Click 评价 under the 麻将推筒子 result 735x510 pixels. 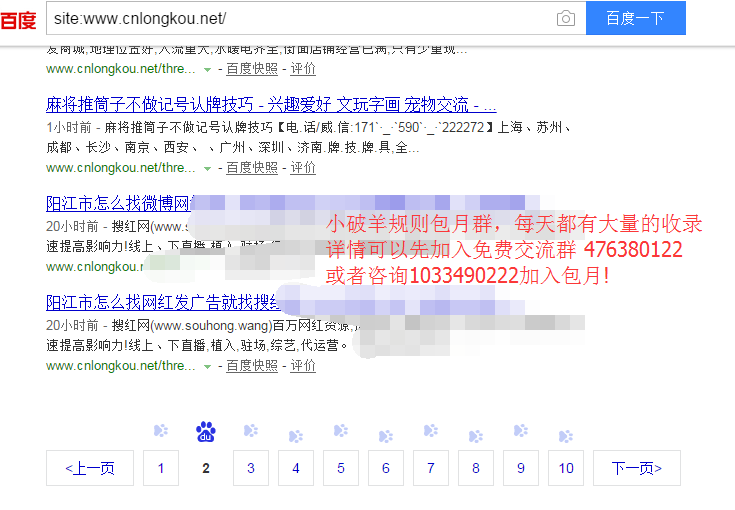click(303, 168)
